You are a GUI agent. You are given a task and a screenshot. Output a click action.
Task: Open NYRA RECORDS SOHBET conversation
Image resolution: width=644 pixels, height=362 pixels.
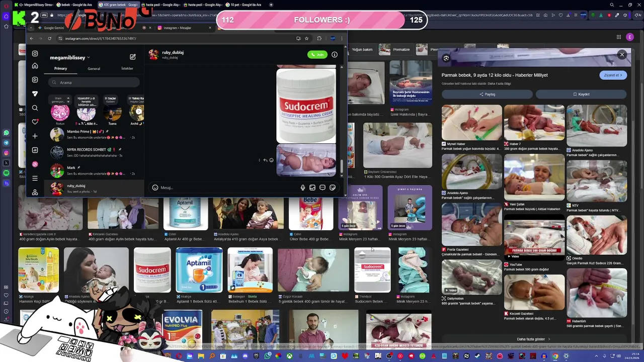pos(94,152)
